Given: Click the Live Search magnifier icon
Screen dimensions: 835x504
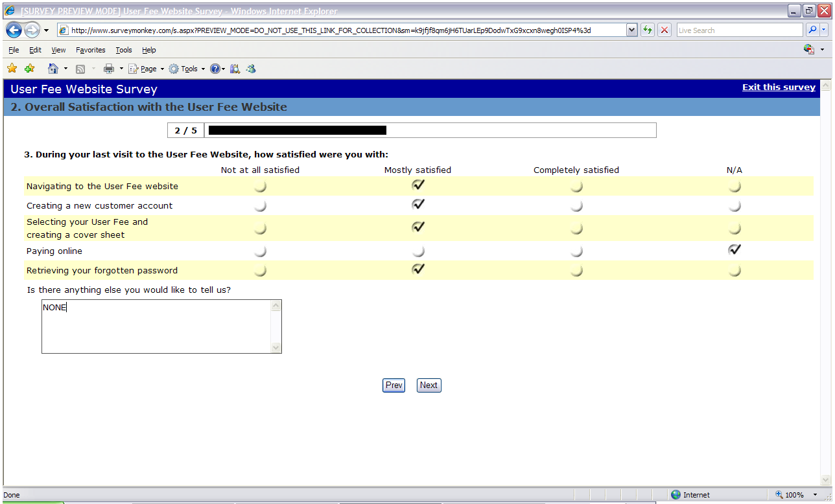Looking at the screenshot, I should [x=812, y=30].
